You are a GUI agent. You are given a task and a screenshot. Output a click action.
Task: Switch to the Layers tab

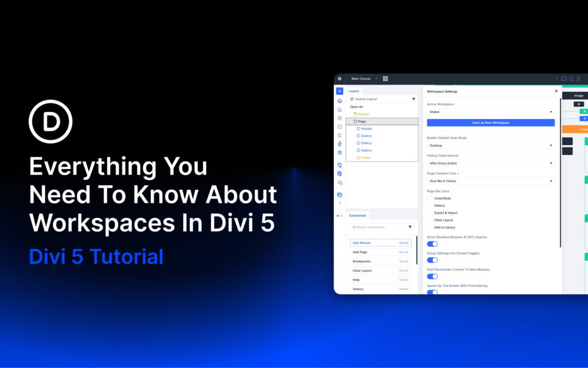click(354, 91)
